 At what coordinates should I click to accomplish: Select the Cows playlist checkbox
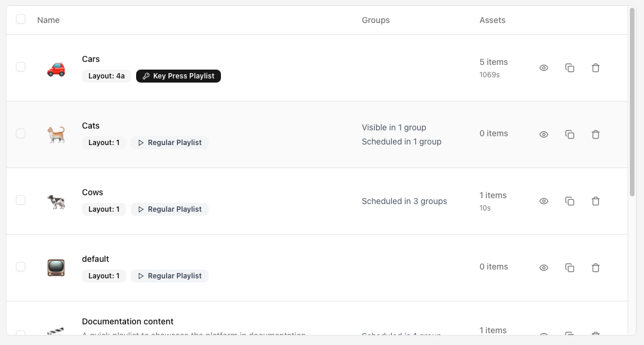coord(21,200)
